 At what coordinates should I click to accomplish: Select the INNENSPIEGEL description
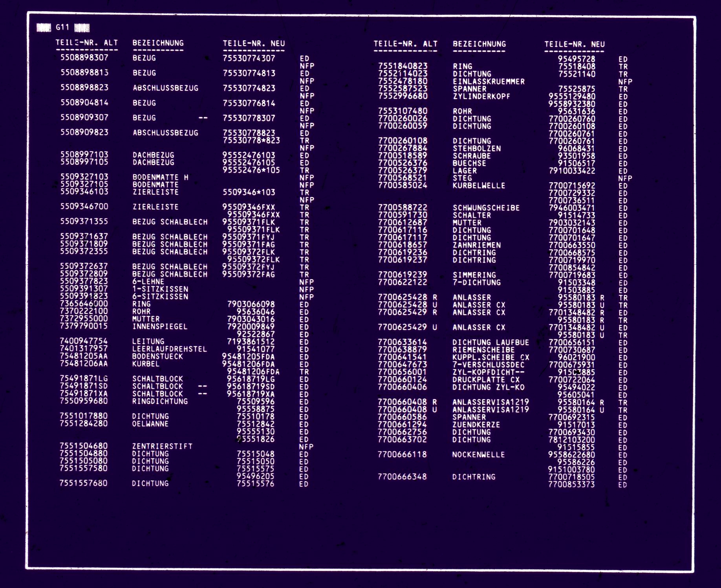pos(160,326)
